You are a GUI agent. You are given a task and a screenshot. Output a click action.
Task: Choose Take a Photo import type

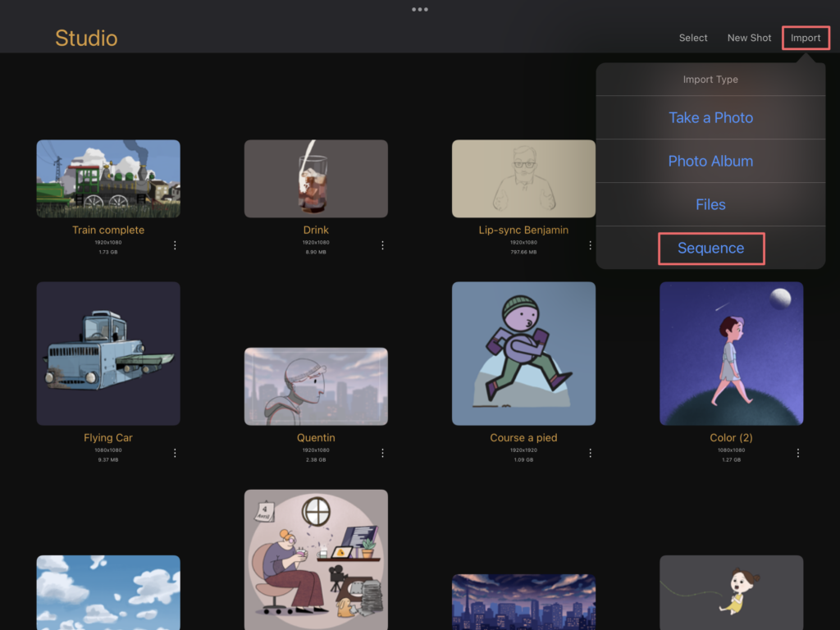tap(710, 117)
